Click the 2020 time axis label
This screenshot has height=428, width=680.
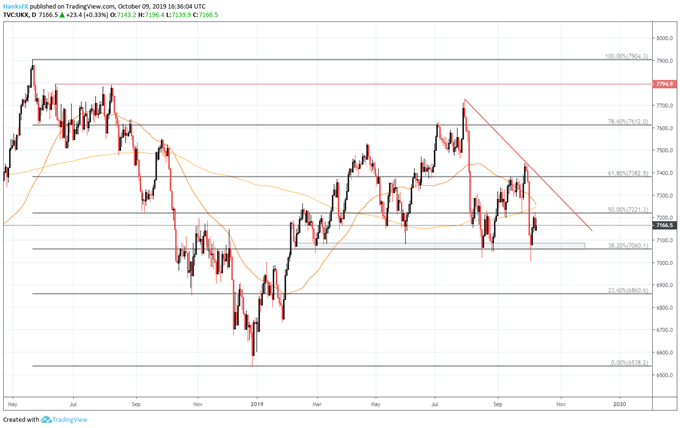point(620,404)
